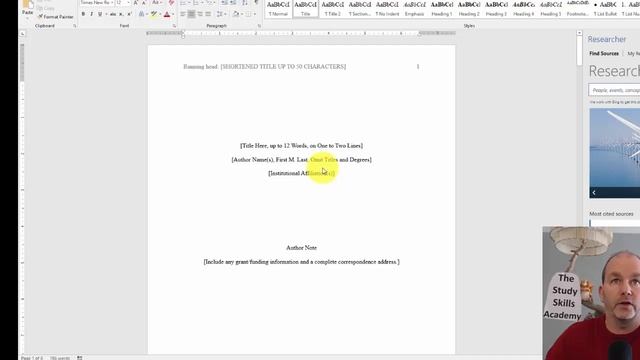The width and height of the screenshot is (640, 360).
Task: Apply the Section style
Action: (x=360, y=9)
